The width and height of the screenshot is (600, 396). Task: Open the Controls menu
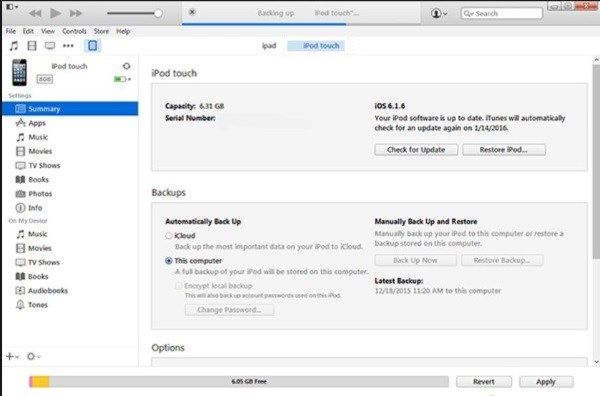pos(74,31)
